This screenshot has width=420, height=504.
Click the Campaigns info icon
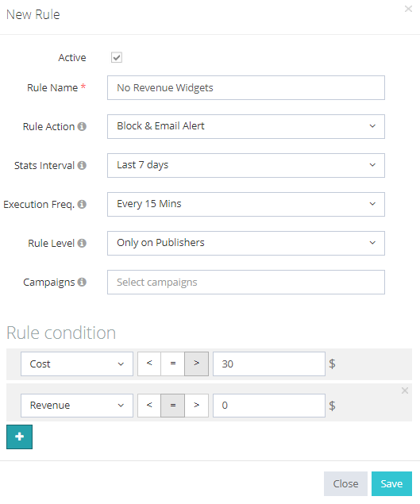tap(82, 282)
